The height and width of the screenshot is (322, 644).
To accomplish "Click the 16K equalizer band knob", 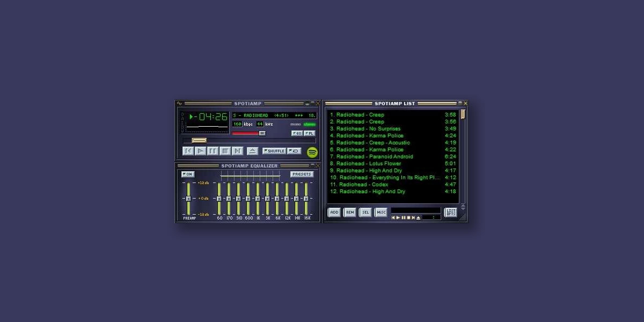I will pos(306,199).
